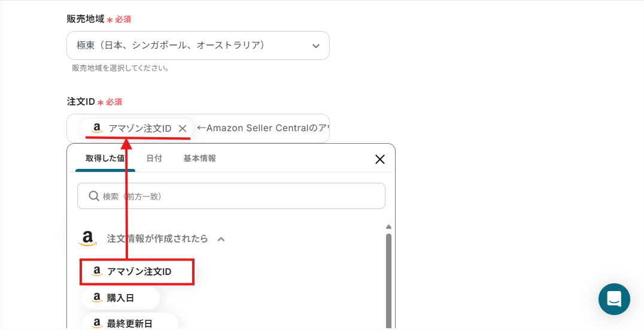Image resolution: width=644 pixels, height=330 pixels.
Task: Open the 基本情報 tab
Action: point(199,159)
